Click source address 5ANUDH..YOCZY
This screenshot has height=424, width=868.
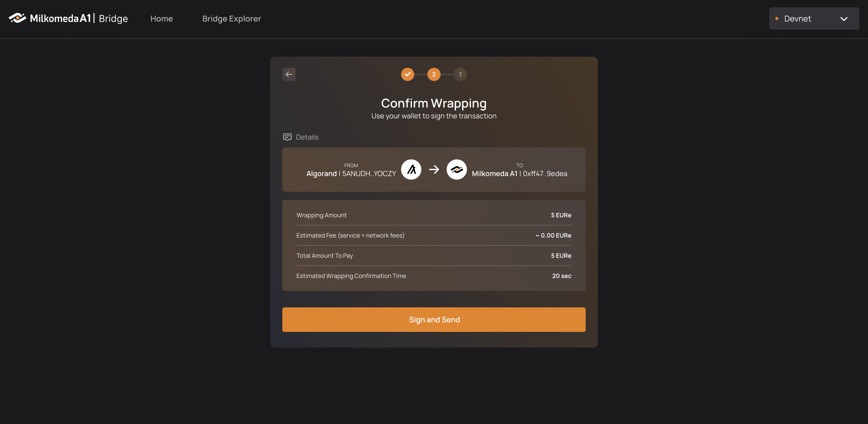(x=369, y=174)
